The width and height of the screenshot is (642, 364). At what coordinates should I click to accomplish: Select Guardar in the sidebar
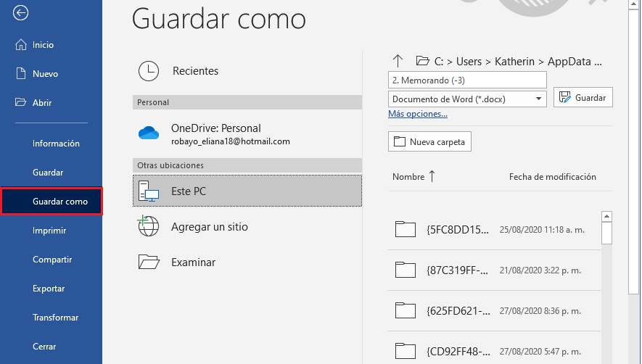48,173
